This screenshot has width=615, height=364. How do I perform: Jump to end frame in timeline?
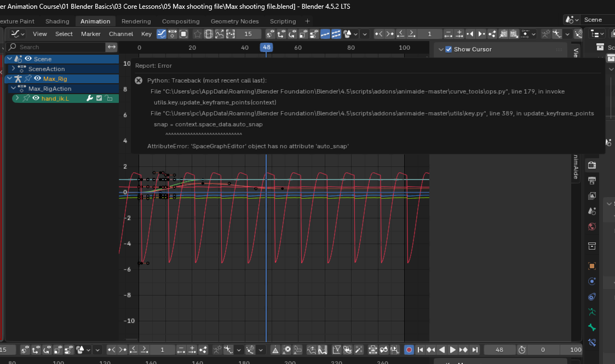tap(475, 350)
